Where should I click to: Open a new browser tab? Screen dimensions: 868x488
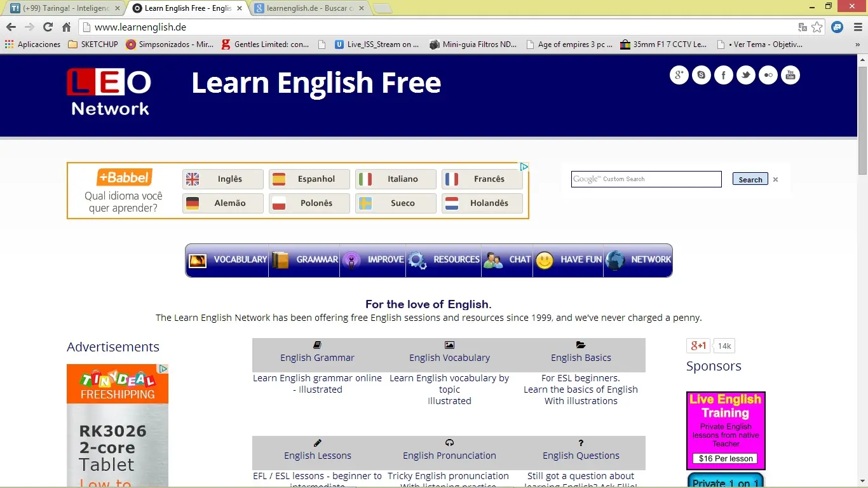point(383,8)
